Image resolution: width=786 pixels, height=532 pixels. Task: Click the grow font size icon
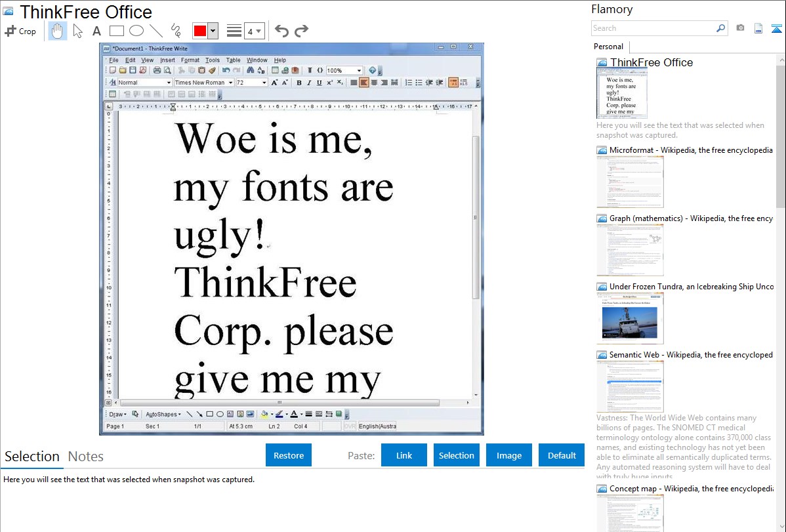coord(274,83)
